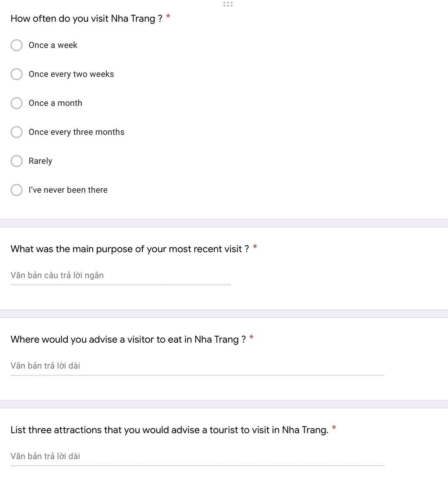
Task: Choose the 'Rarely' radio button
Action: tap(16, 161)
